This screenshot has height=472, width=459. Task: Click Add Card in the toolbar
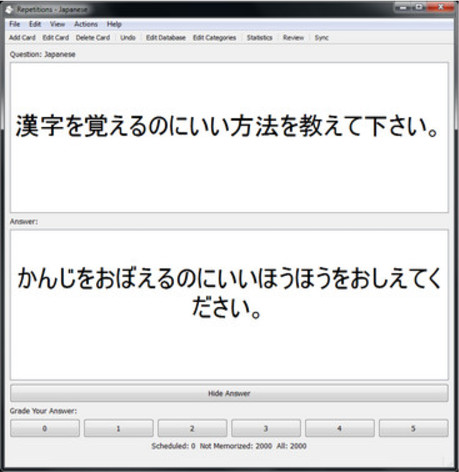[x=22, y=38]
